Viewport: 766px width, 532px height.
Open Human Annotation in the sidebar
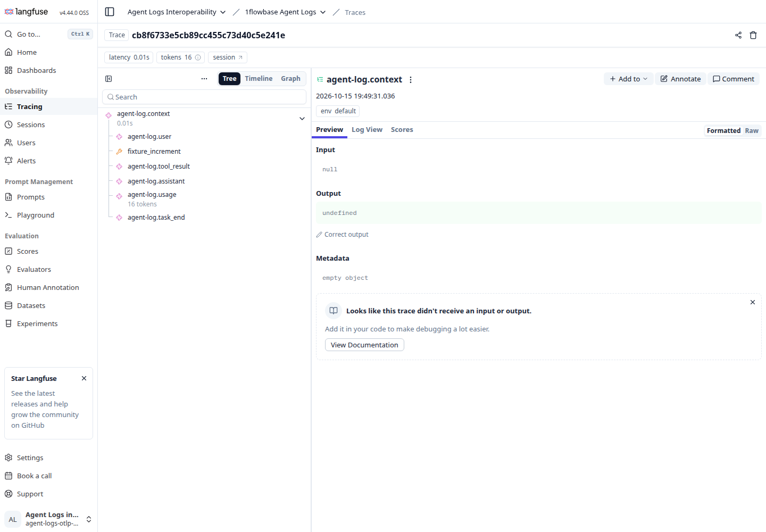pyautogui.click(x=48, y=287)
